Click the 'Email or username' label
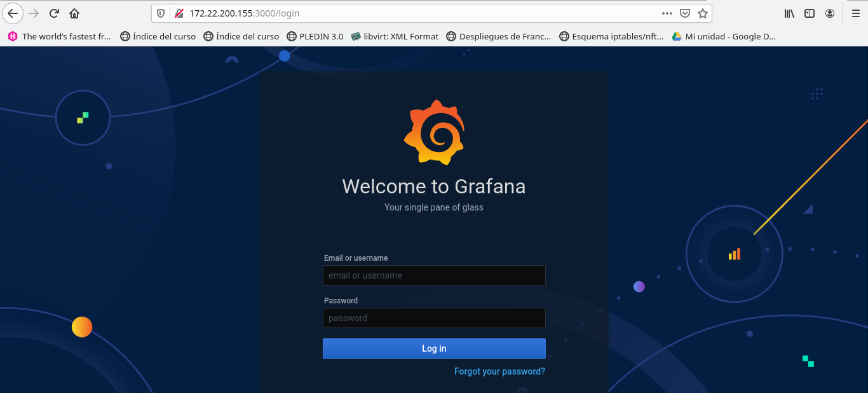 click(356, 258)
